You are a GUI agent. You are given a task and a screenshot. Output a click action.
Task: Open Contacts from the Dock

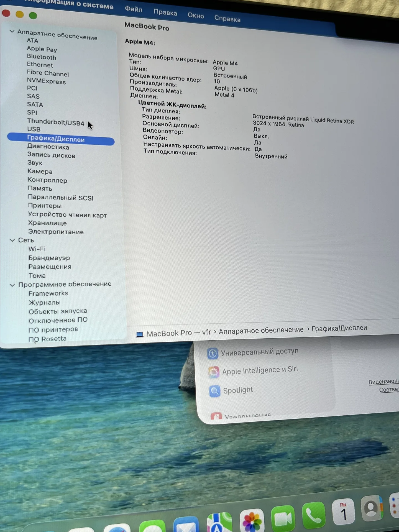372,508
